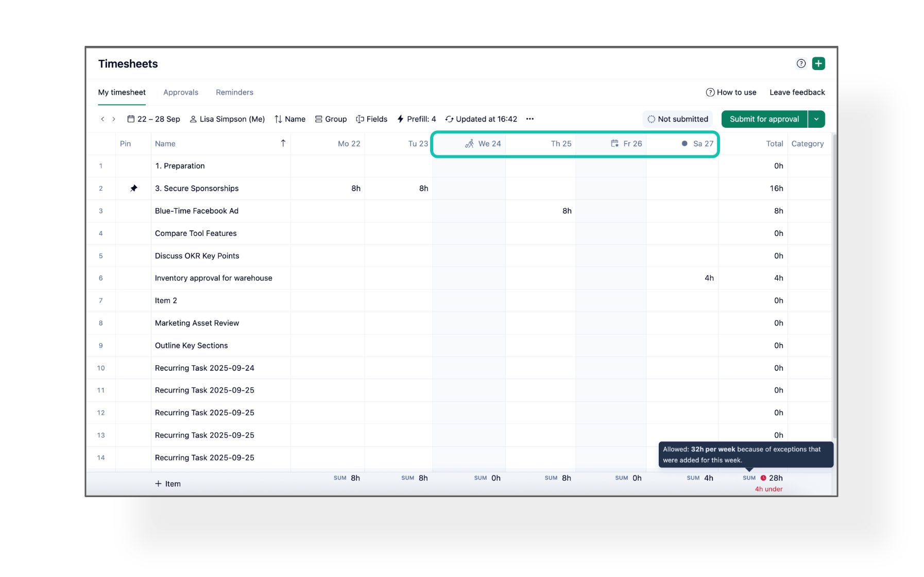
Task: Toggle sort direction arrow in Name header
Action: click(x=283, y=143)
